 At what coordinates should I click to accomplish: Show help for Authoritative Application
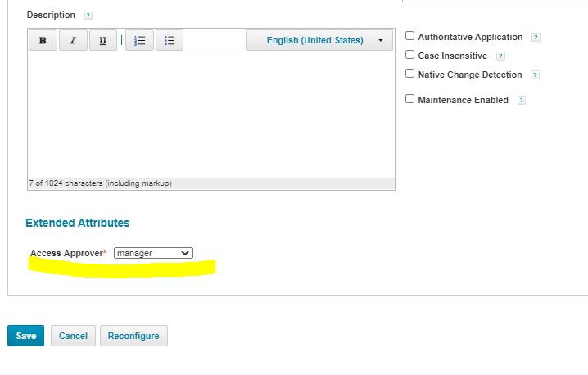[536, 38]
